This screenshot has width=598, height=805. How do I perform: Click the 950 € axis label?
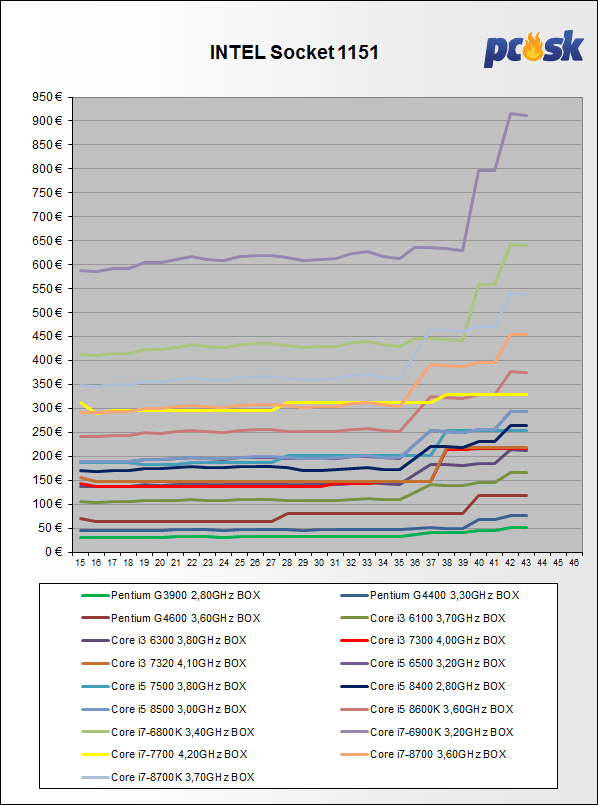coord(49,97)
